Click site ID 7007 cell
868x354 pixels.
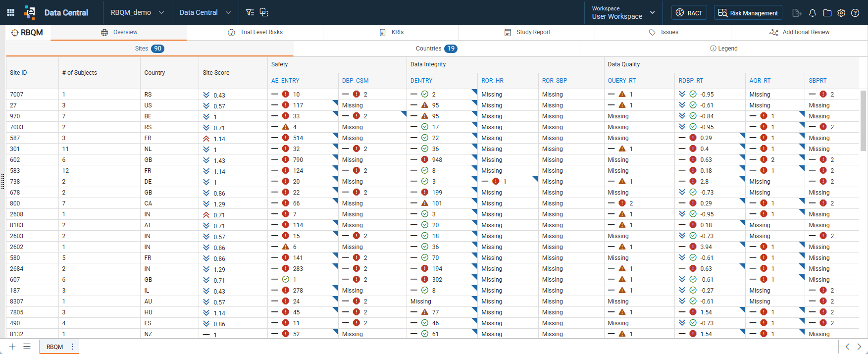tap(32, 95)
